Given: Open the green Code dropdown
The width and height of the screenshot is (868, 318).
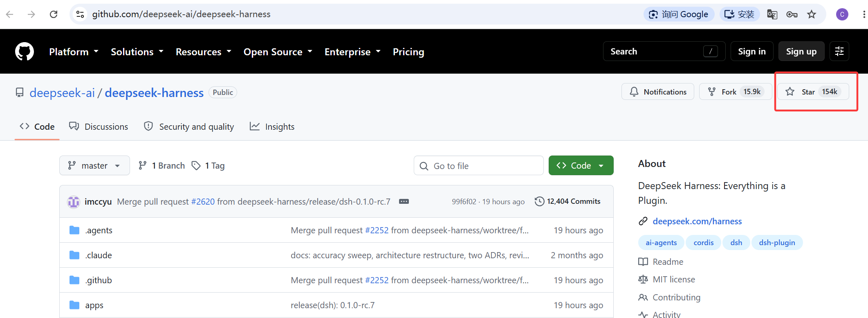Looking at the screenshot, I should tap(581, 165).
